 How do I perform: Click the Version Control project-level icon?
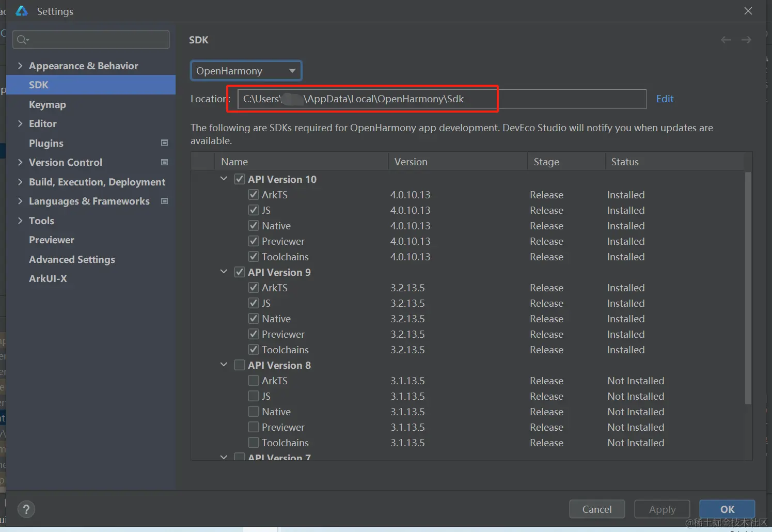pyautogui.click(x=165, y=162)
